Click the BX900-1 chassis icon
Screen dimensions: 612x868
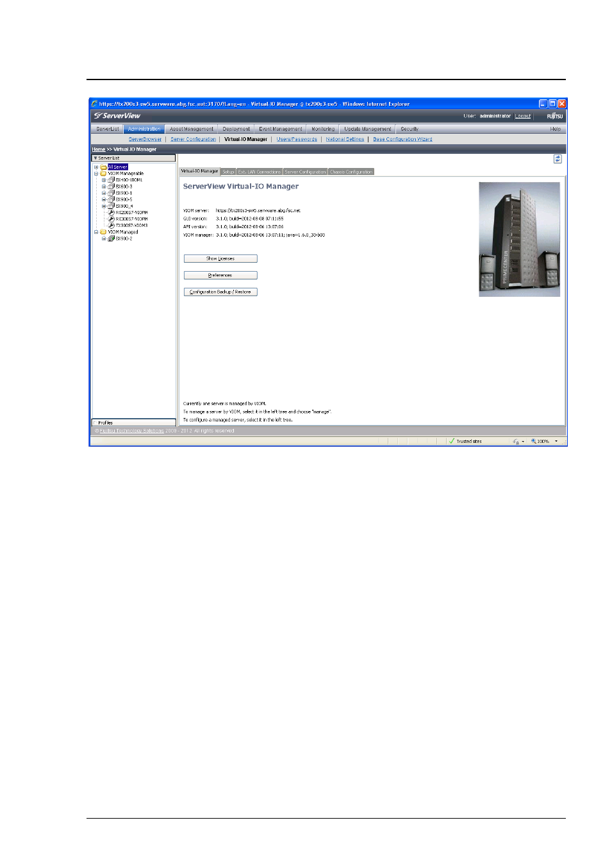pos(111,193)
